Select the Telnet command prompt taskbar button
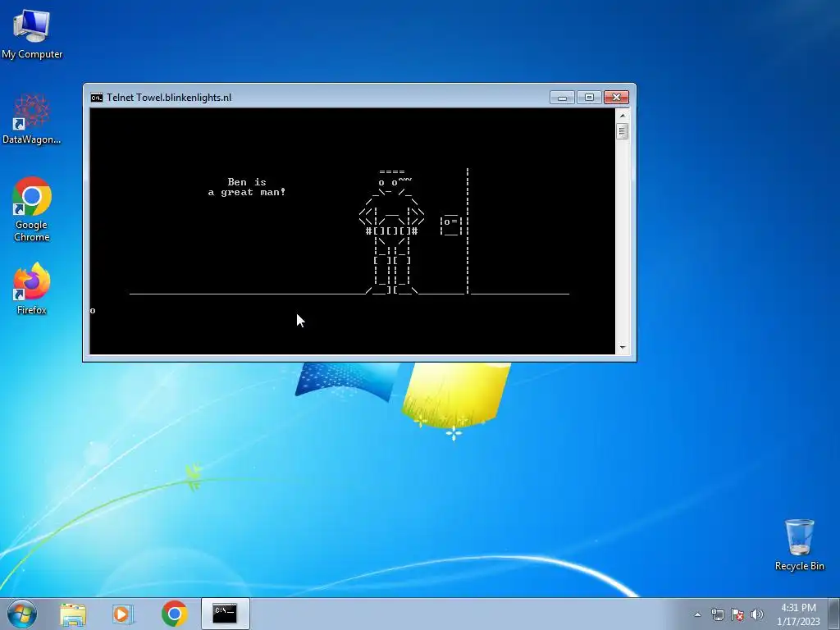 tap(225, 614)
